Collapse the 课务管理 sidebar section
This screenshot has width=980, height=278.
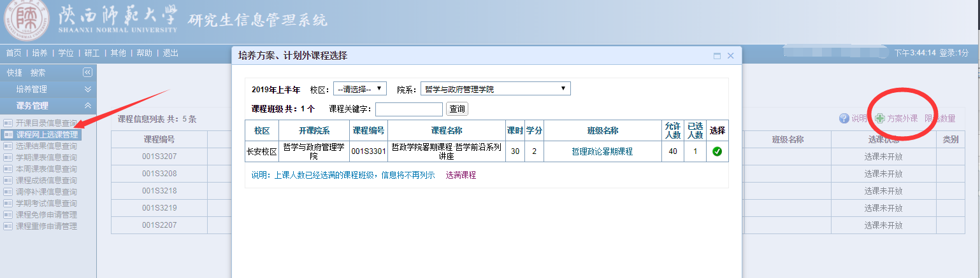point(88,106)
